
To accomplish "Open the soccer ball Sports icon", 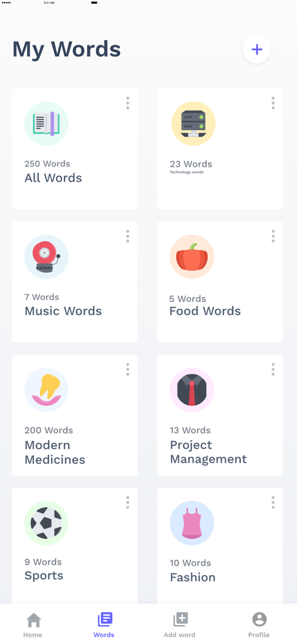I will [x=46, y=523].
